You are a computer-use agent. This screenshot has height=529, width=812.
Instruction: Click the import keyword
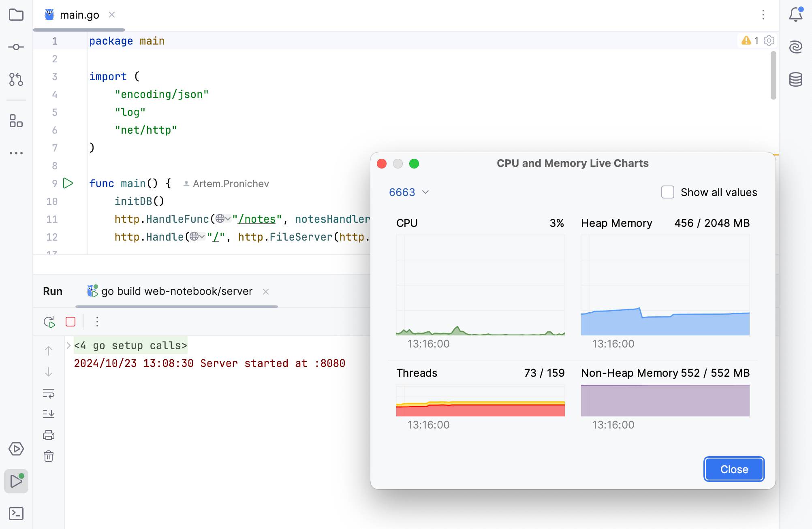click(108, 77)
